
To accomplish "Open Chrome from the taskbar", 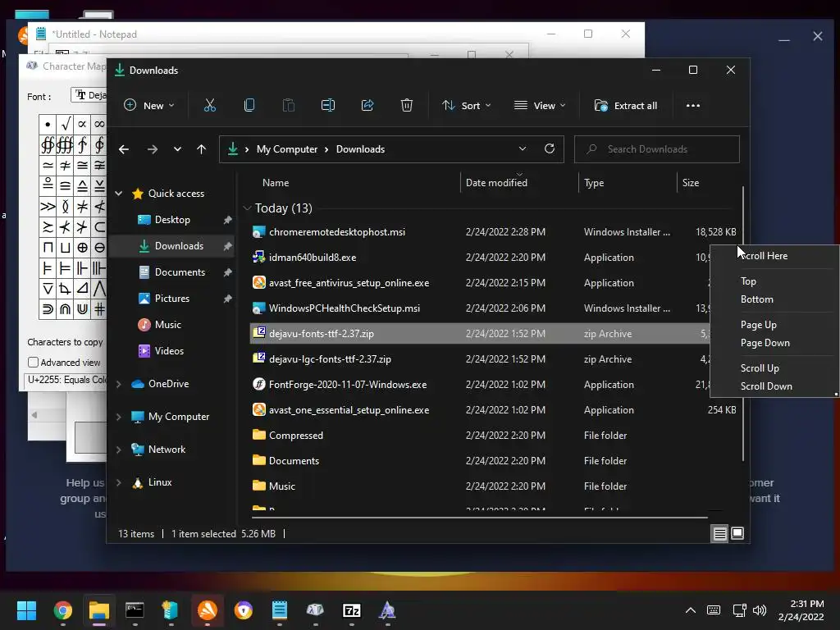I will [x=63, y=610].
